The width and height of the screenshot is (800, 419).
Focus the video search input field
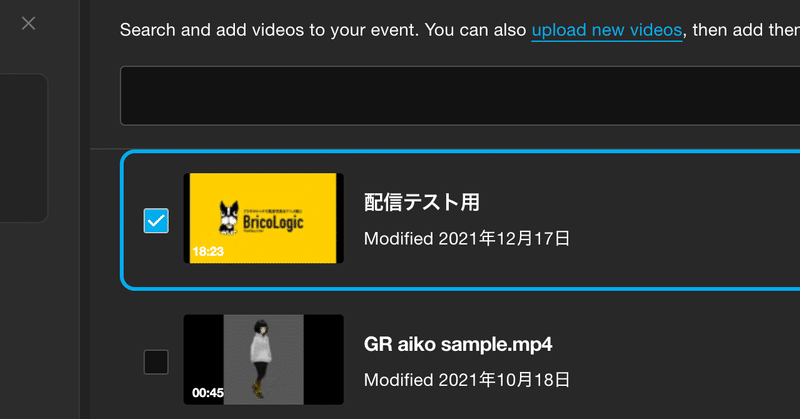tap(460, 95)
